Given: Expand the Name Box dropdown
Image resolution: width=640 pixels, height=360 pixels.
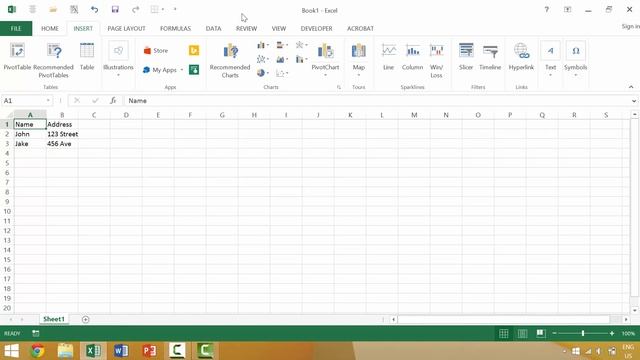Looking at the screenshot, I should point(48,100).
